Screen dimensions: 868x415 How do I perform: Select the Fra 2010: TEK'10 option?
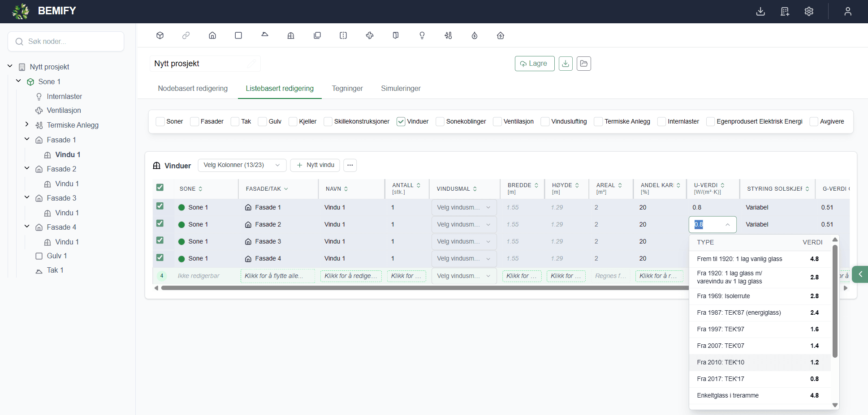point(760,363)
